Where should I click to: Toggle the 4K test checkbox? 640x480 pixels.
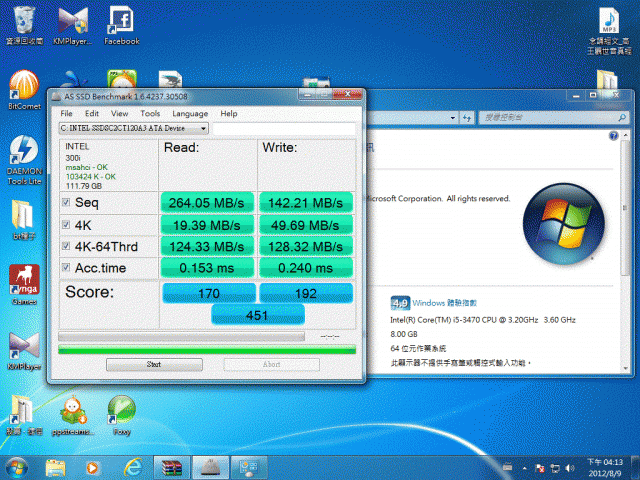coord(66,224)
